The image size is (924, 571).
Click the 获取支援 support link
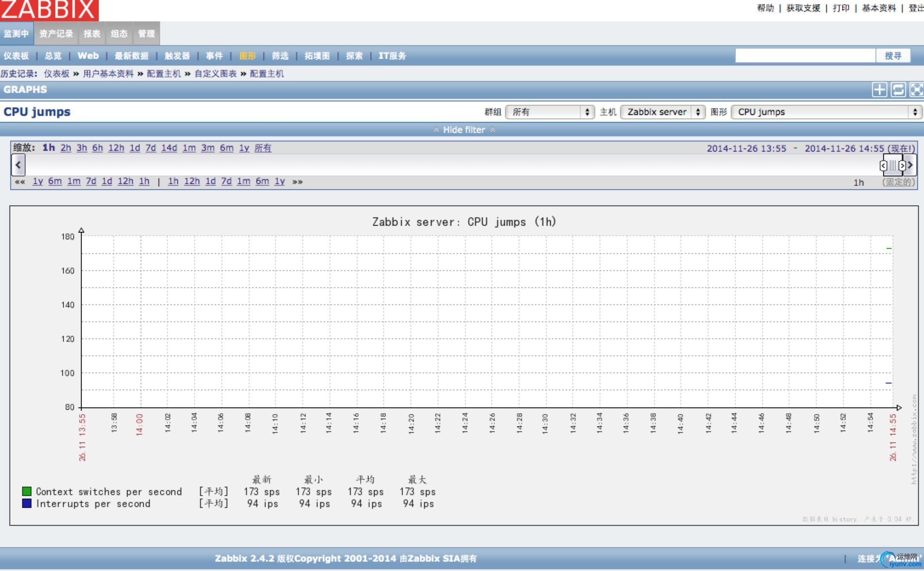[x=803, y=8]
